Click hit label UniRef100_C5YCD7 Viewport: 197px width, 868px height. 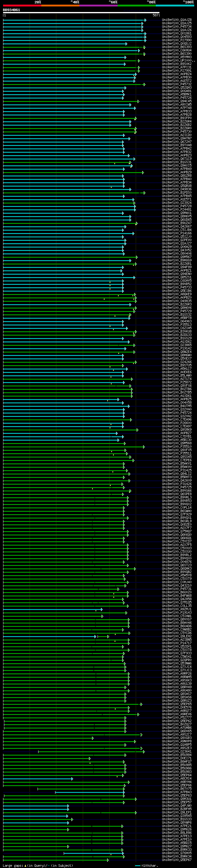click(x=177, y=542)
